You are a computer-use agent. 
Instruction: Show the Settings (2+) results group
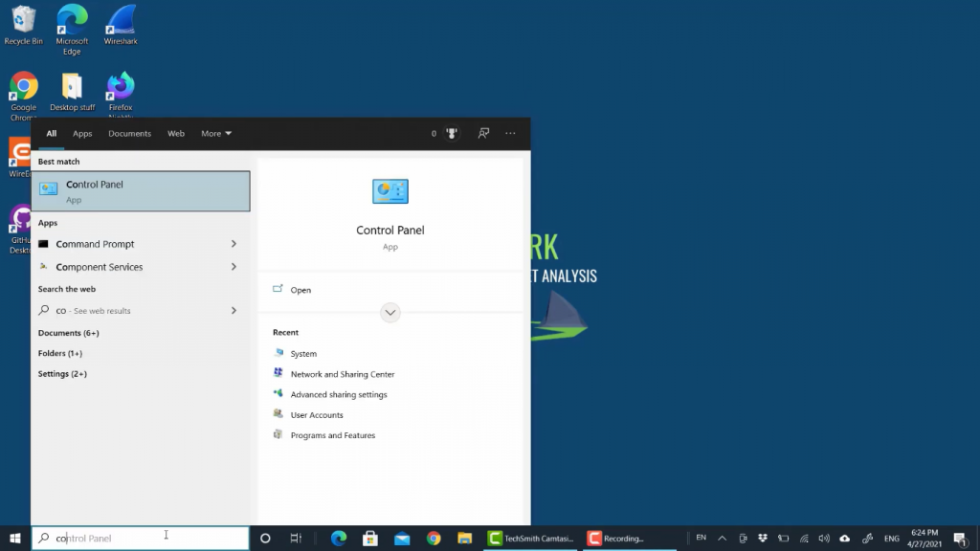(62, 374)
